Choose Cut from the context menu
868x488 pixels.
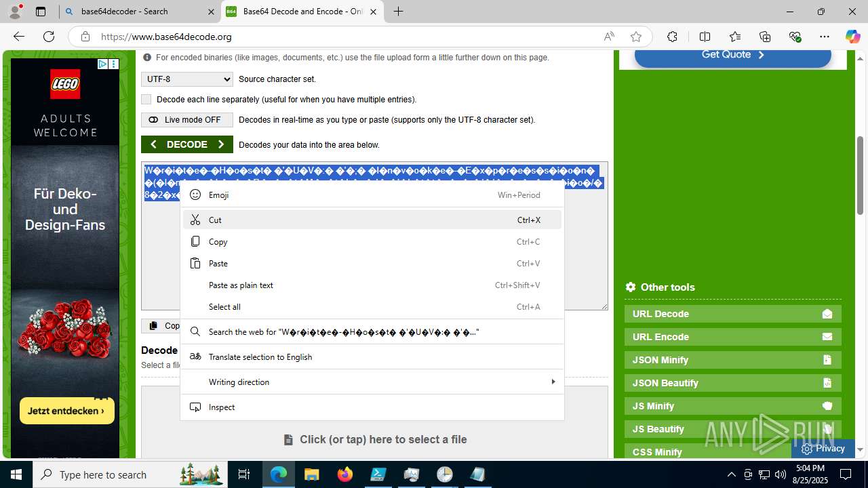click(372, 220)
